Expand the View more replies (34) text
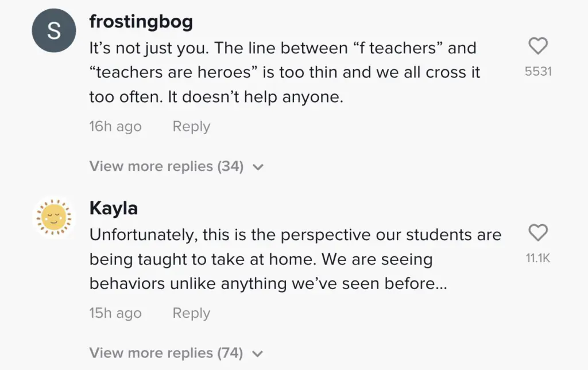This screenshot has width=588, height=370. pyautogui.click(x=167, y=166)
